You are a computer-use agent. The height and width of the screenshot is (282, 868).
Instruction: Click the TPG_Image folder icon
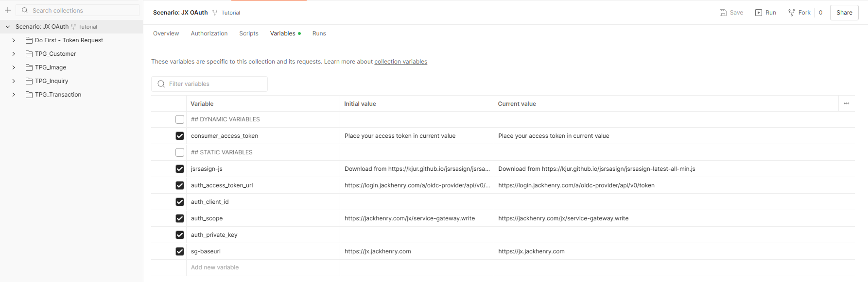pos(29,67)
